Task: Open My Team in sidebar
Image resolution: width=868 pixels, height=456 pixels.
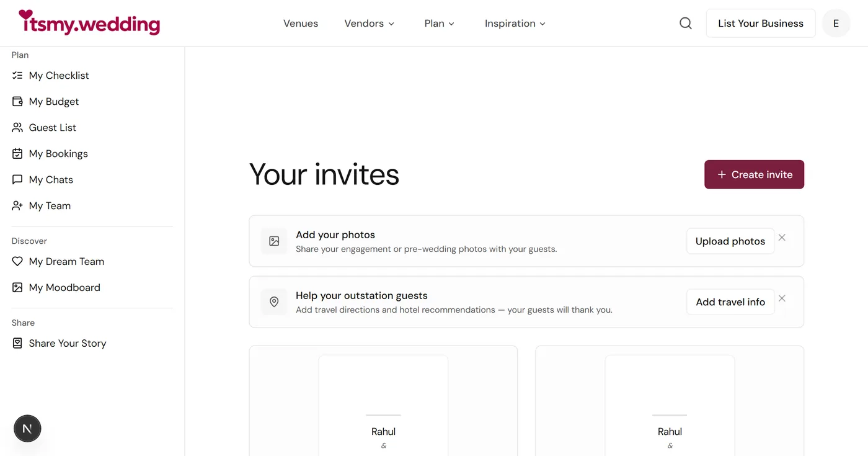Action: pos(50,206)
